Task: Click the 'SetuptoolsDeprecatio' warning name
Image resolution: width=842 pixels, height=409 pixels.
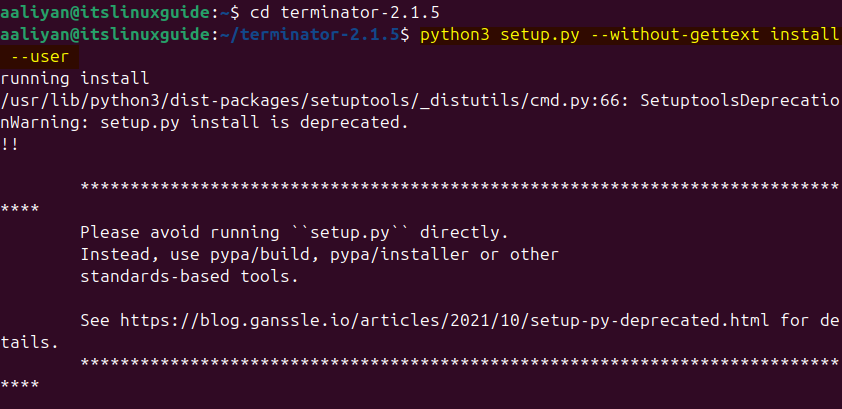Action: click(x=738, y=100)
